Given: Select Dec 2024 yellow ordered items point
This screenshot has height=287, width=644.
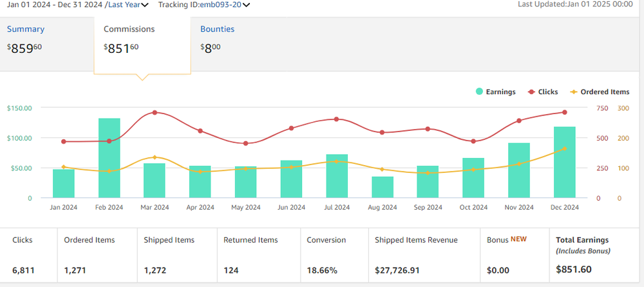Looking at the screenshot, I should 565,149.
